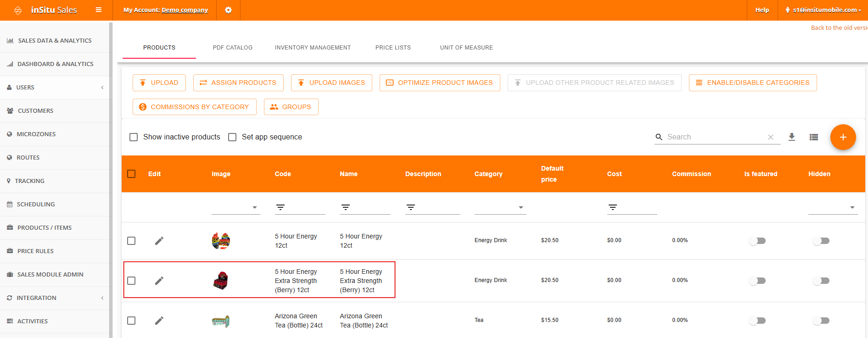Open the Hidden filter dropdown
This screenshot has height=338, width=868.
(x=833, y=207)
